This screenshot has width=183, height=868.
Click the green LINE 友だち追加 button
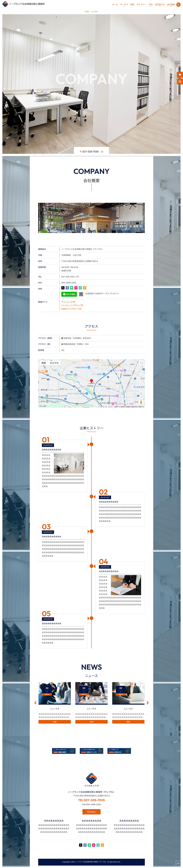(x=69, y=294)
